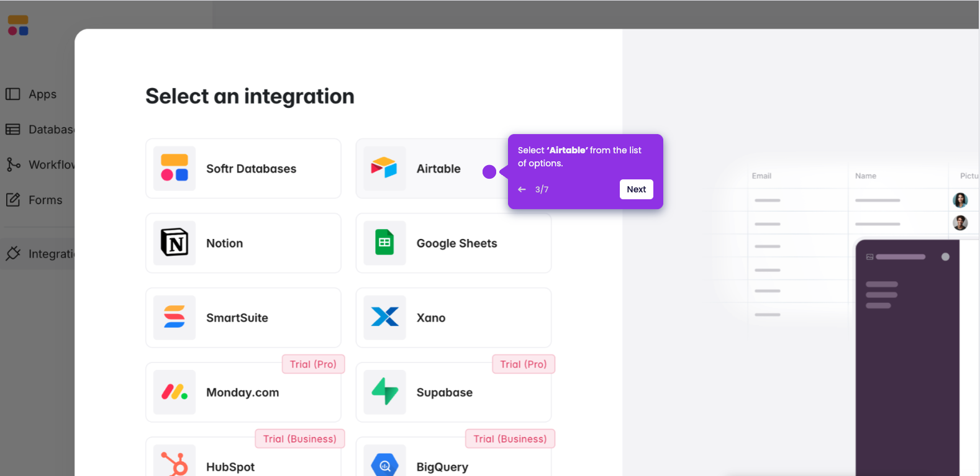Screen dimensions: 980x476
Task: Select the Monday.com integration label
Action: 242,392
